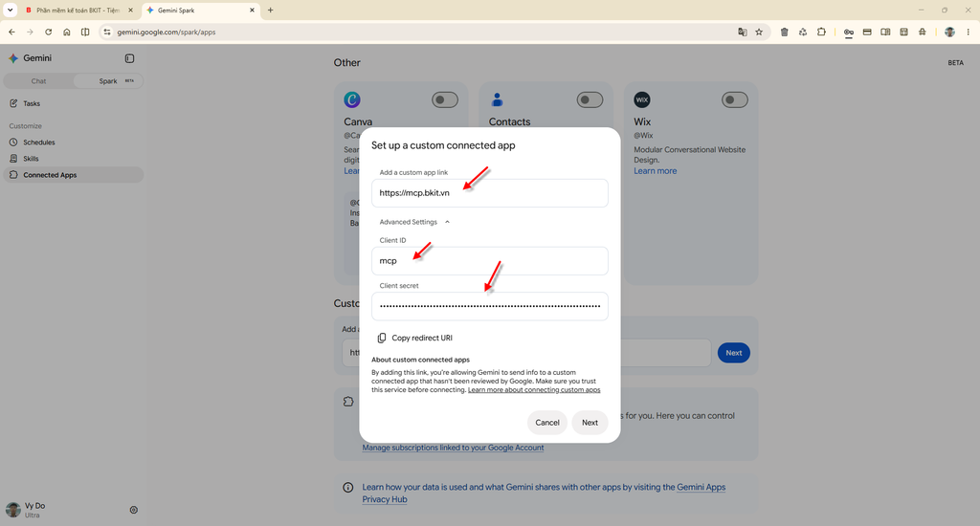Open a new browser tab
Viewport: 980px width, 526px height.
pos(271,10)
